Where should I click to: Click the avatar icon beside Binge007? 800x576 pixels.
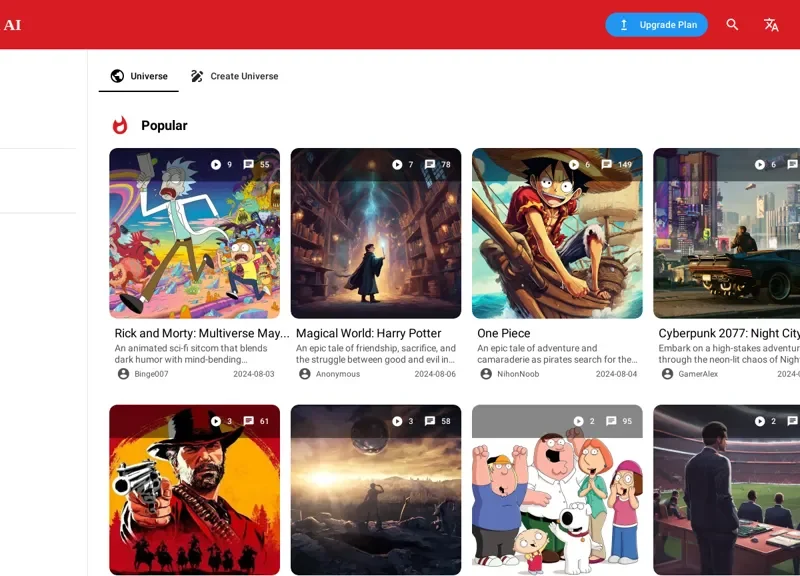(123, 374)
